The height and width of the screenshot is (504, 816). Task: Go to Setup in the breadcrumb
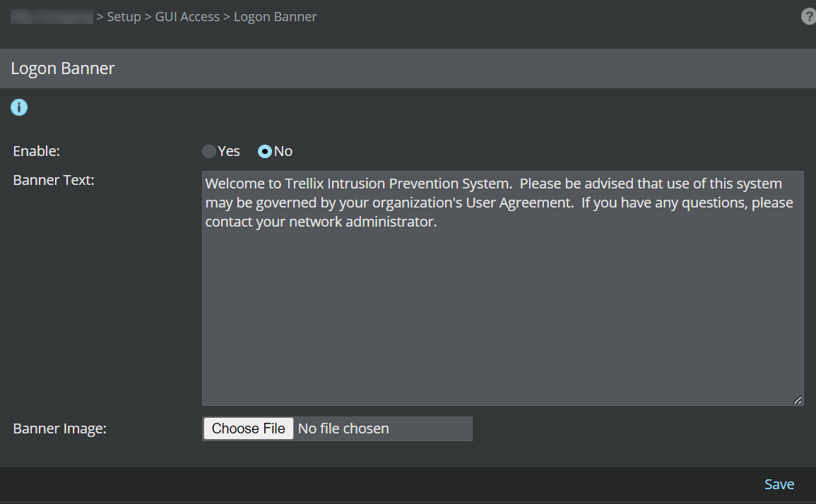pyautogui.click(x=124, y=17)
